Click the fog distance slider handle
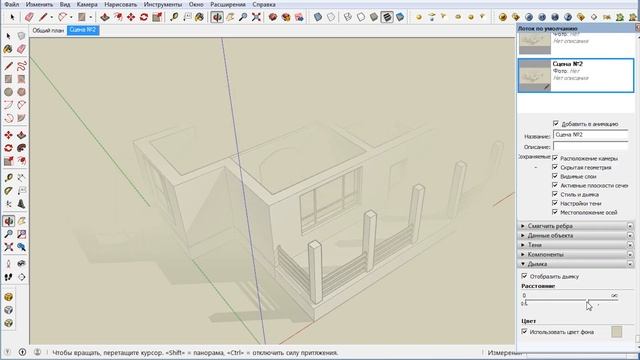 tap(587, 301)
